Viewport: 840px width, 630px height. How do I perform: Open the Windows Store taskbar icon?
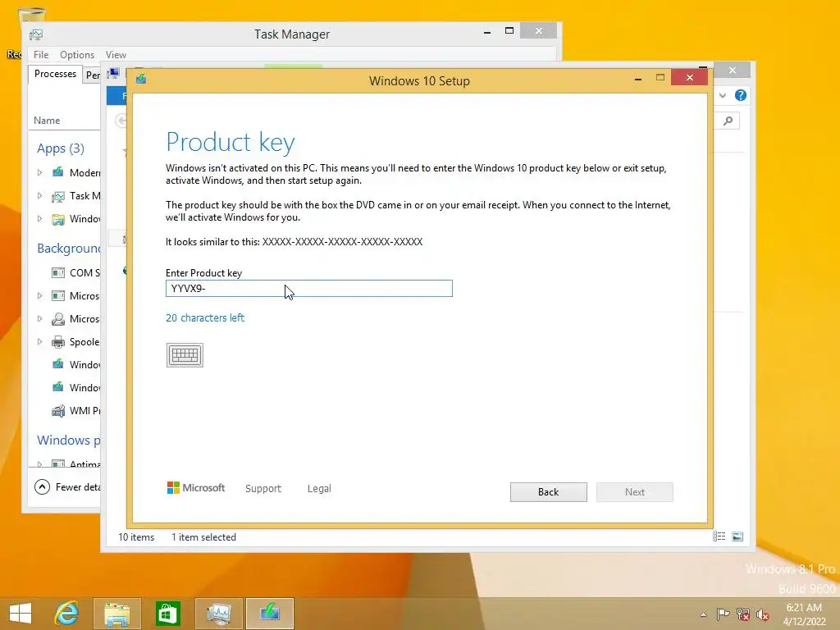tap(167, 614)
